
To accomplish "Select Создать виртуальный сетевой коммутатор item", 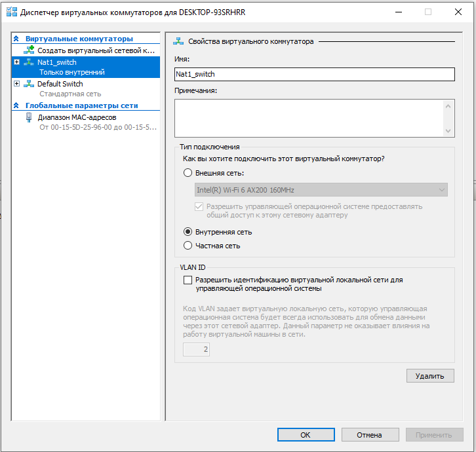I will (96, 50).
